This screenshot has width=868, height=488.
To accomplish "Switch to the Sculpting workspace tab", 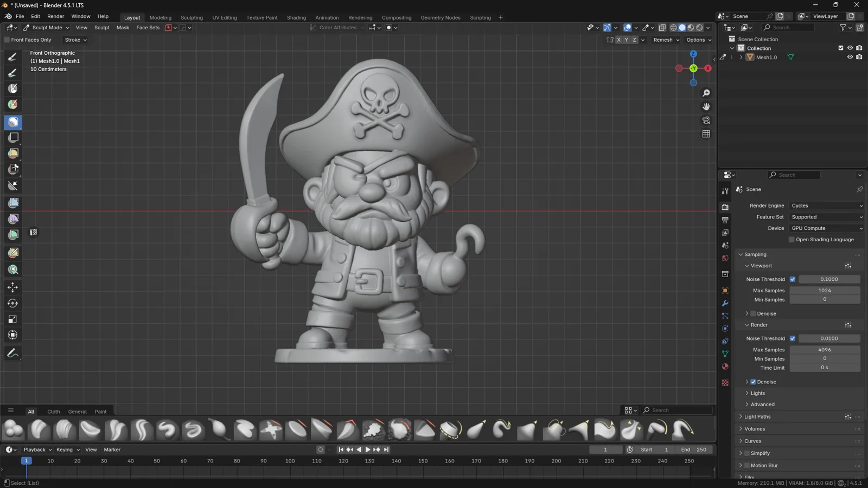I will (x=192, y=18).
